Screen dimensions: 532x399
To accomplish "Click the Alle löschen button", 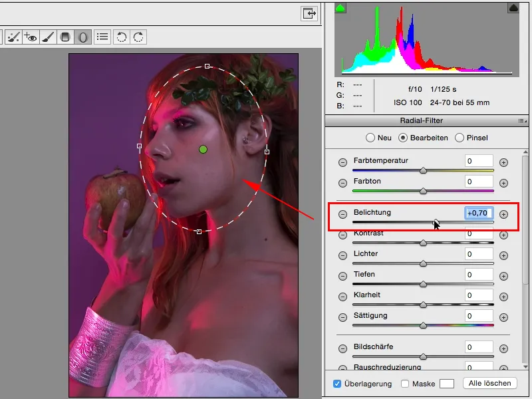I will (489, 384).
